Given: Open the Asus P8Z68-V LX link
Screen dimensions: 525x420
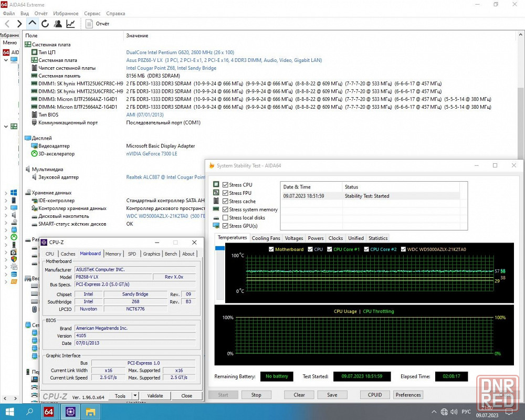Looking at the screenshot, I should [224, 60].
